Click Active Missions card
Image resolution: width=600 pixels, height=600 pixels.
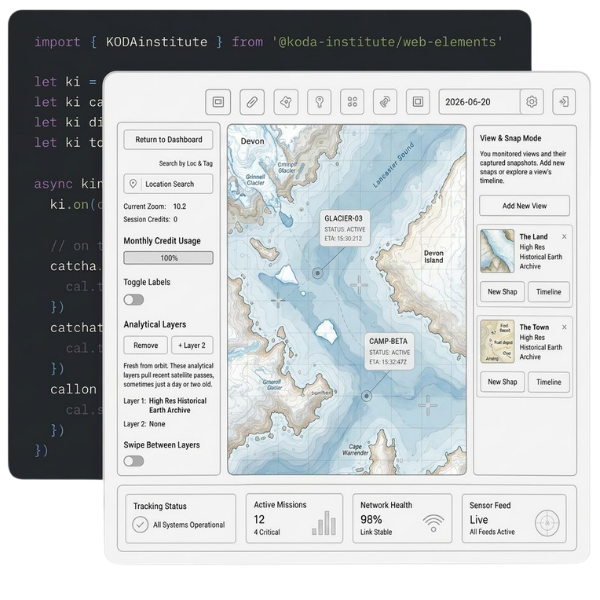coord(294,518)
